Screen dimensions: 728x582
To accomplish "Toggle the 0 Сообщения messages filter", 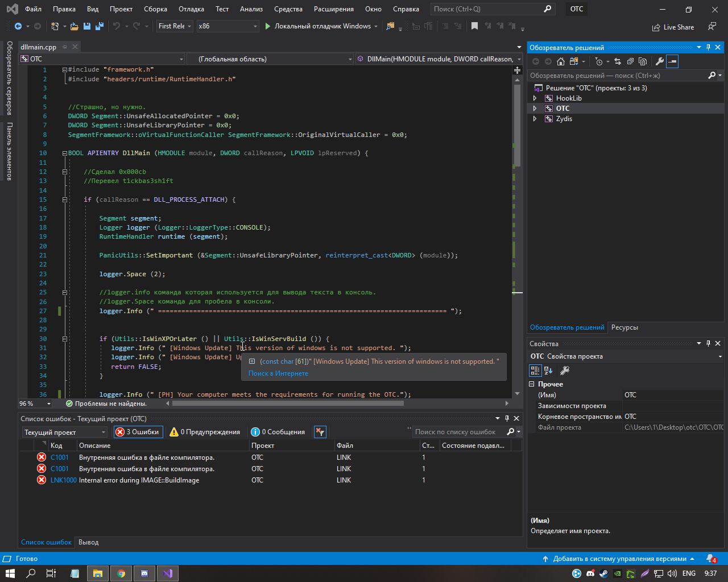I will (x=278, y=432).
